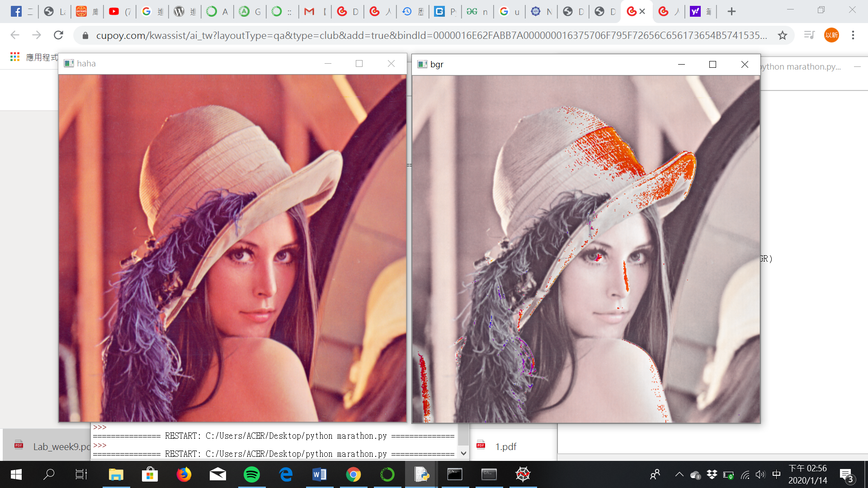
Task: Open Chrome's three-dot menu
Action: point(853,35)
